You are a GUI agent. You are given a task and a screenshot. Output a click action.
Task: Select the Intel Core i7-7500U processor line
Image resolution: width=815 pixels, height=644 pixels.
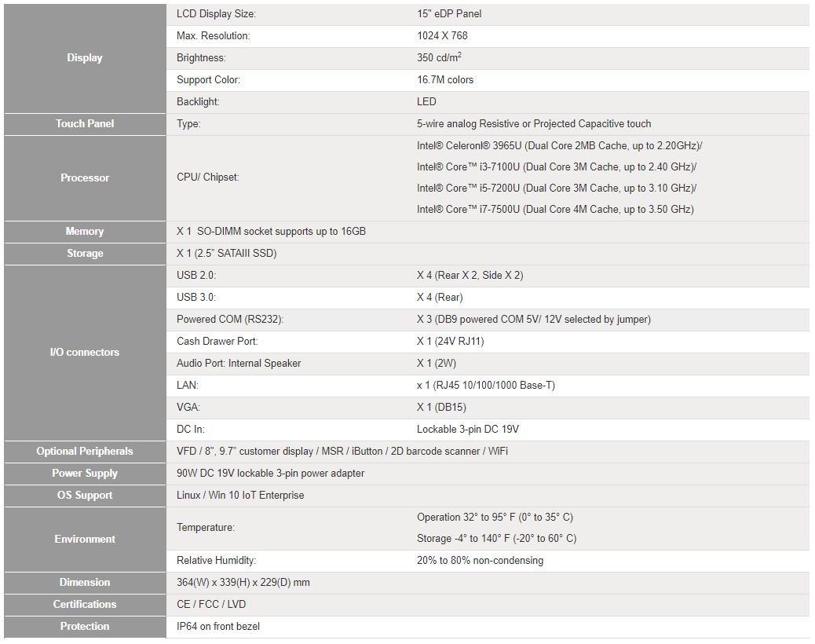pos(555,210)
